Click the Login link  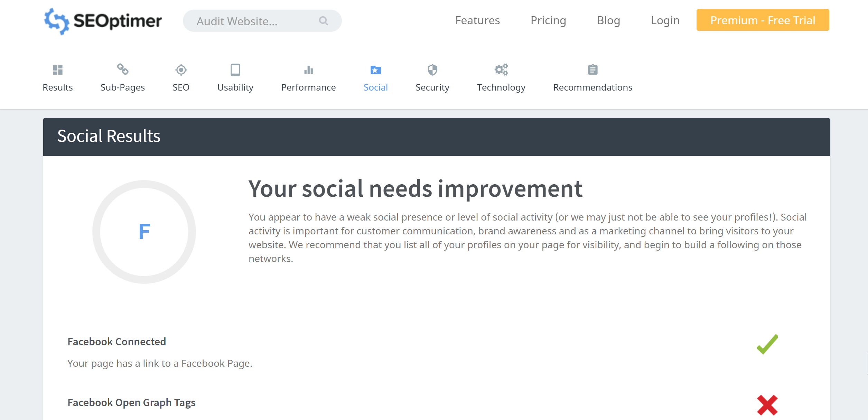665,20
